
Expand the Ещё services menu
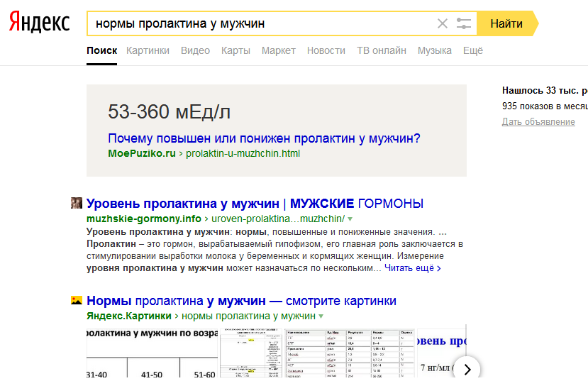pyautogui.click(x=473, y=50)
